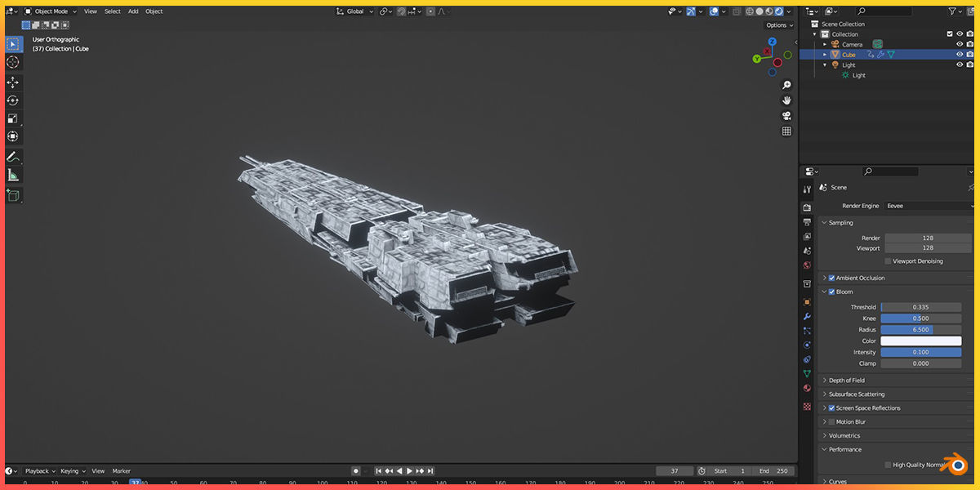This screenshot has height=490, width=980.
Task: Click the End frame field showing 250
Action: [x=774, y=471]
